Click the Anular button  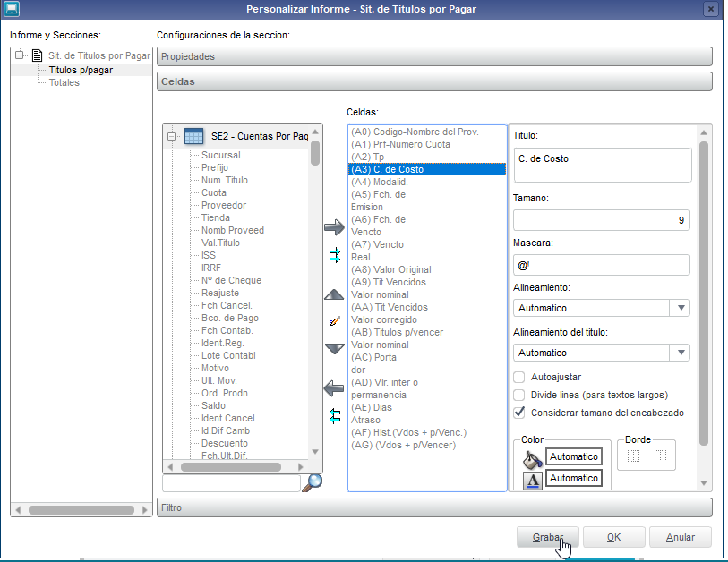(681, 537)
